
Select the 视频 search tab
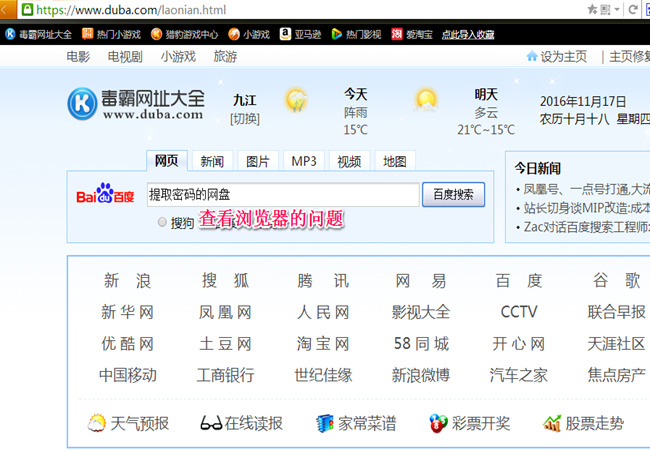tap(349, 161)
